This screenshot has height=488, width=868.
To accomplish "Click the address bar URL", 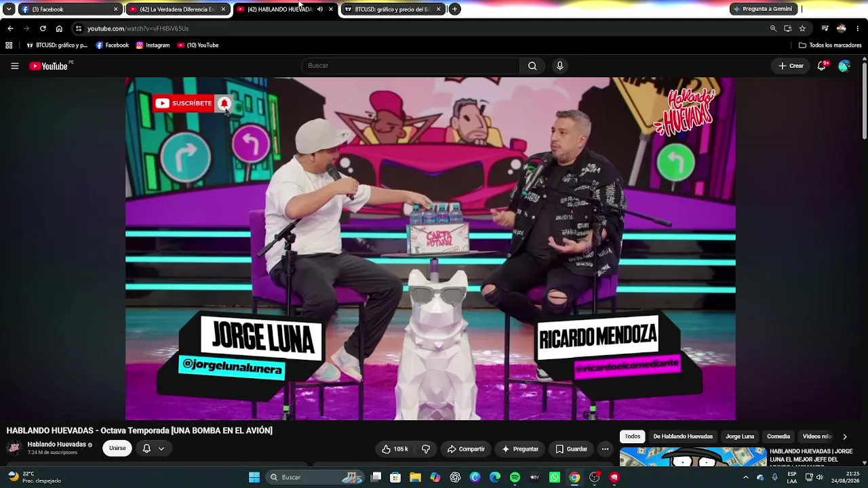I will pos(138,28).
